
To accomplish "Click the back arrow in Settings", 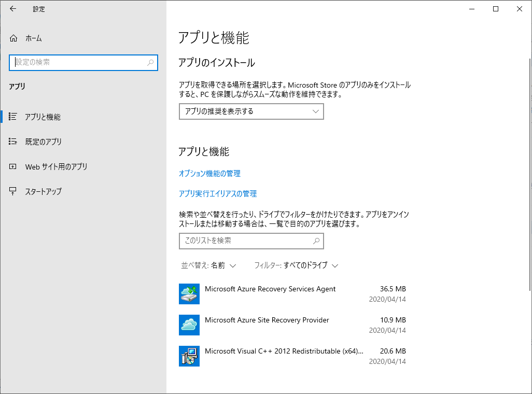I will [13, 9].
